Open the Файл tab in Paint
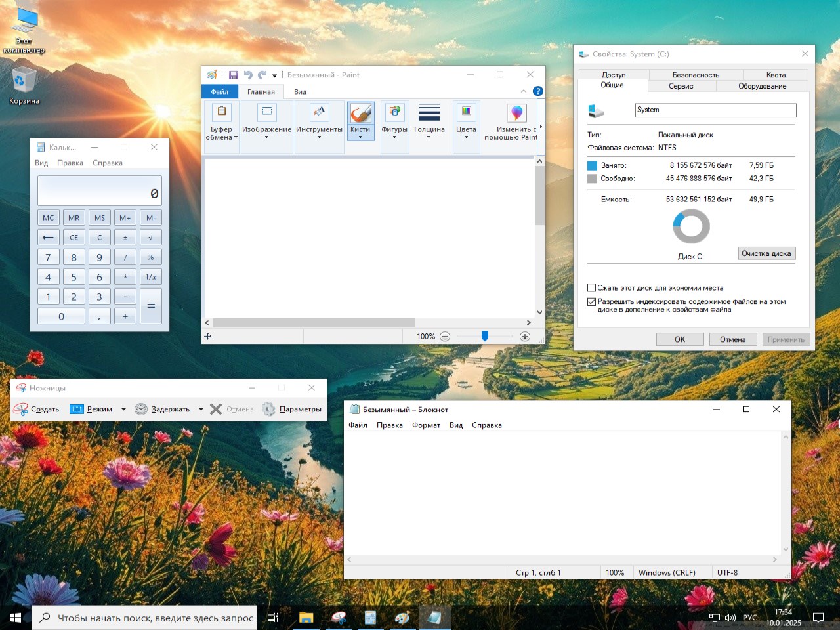The height and width of the screenshot is (630, 840). click(220, 91)
